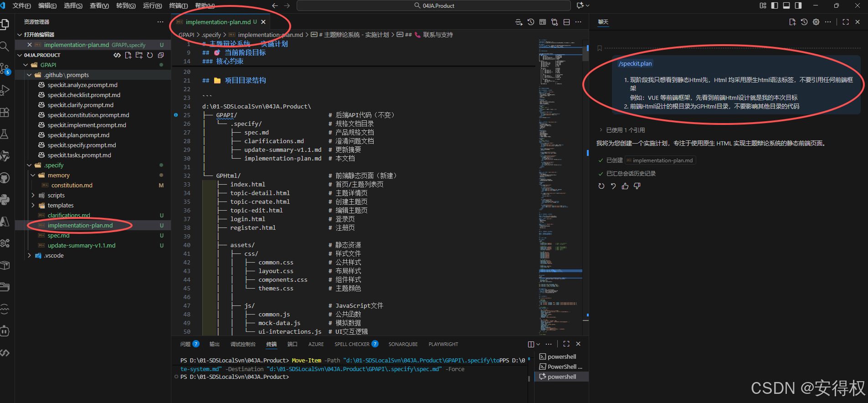Maximize the terminal panel

point(566,344)
